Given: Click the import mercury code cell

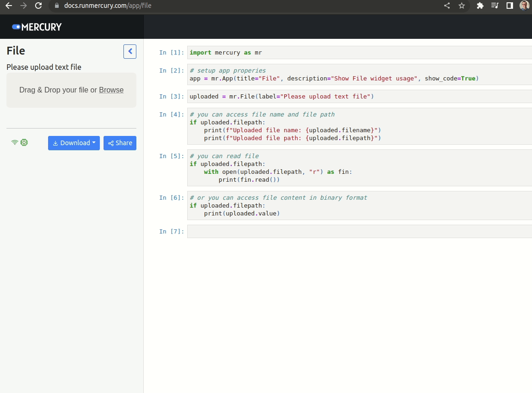Looking at the screenshot, I should point(359,53).
